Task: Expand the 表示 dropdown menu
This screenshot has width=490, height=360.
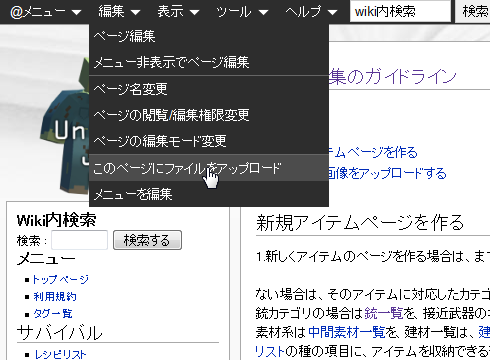Action: pyautogui.click(x=178, y=12)
